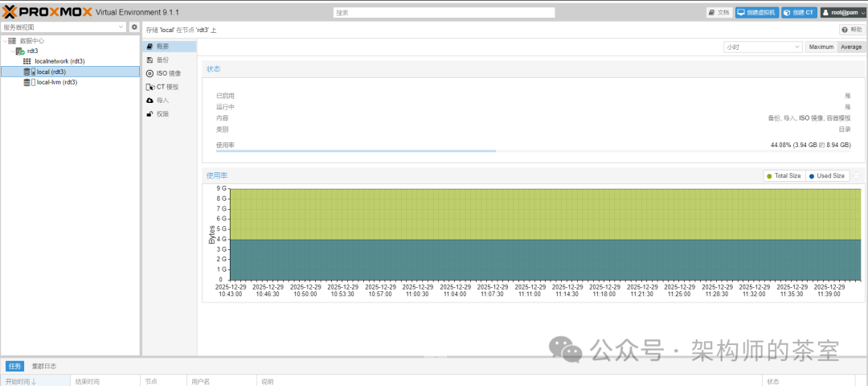The height and width of the screenshot is (386, 868).
Task: Click the 文档 documentation button
Action: click(719, 12)
